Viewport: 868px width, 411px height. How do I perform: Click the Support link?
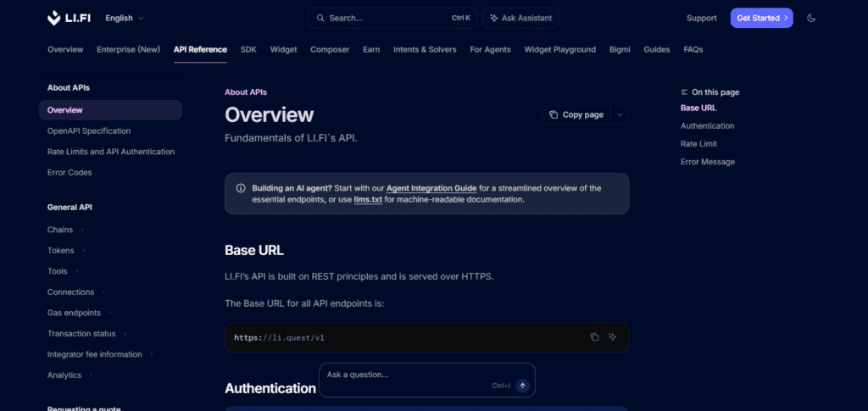tap(702, 18)
